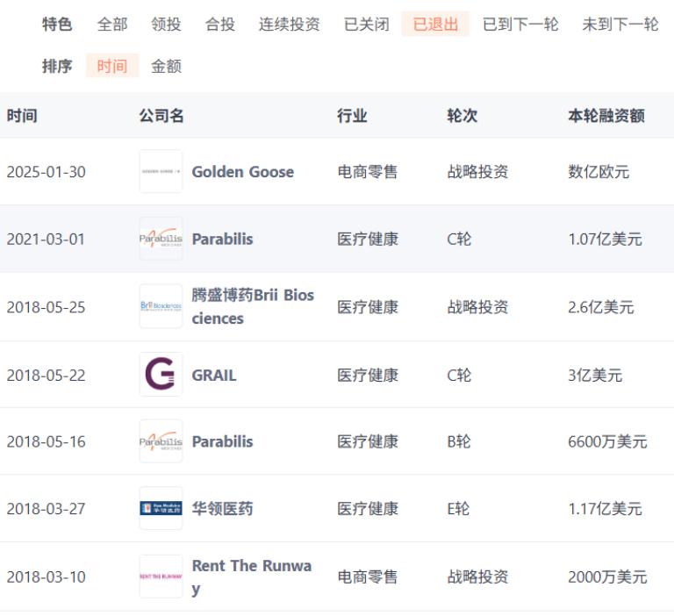Select the 连续投资 filter
Screen dimensions: 674x616
(290, 24)
